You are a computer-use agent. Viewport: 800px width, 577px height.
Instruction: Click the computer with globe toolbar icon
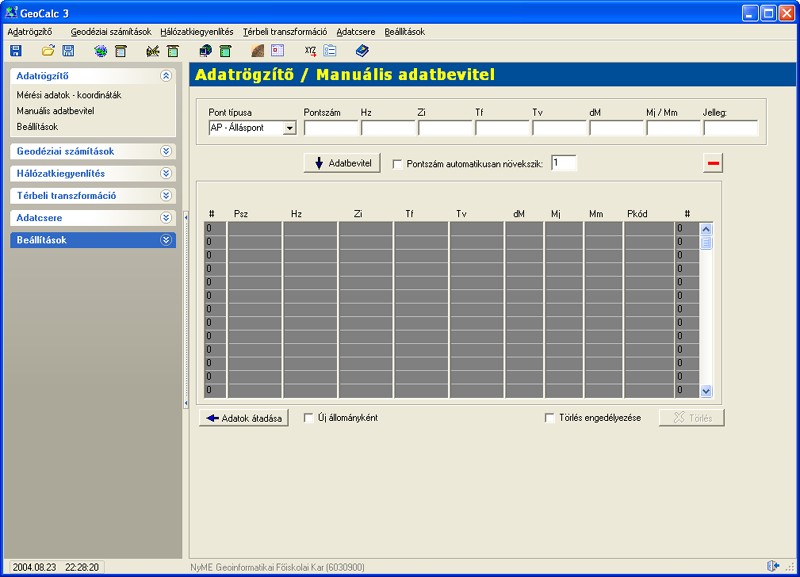(x=206, y=51)
